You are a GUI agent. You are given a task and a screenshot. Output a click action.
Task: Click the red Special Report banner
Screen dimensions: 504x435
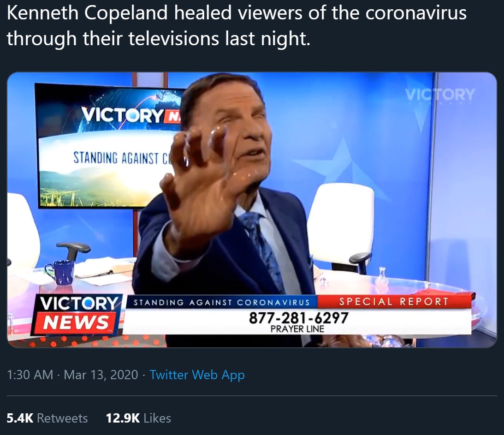point(394,302)
